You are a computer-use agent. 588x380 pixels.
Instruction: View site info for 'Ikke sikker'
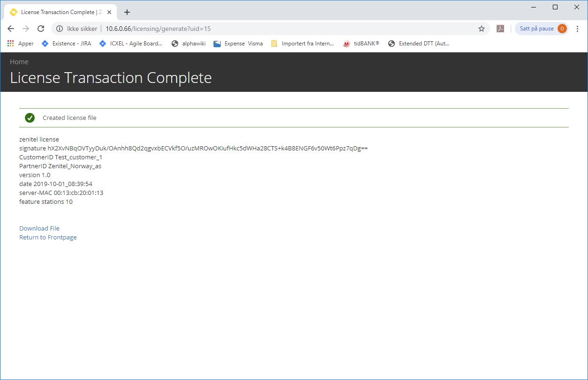click(x=76, y=29)
